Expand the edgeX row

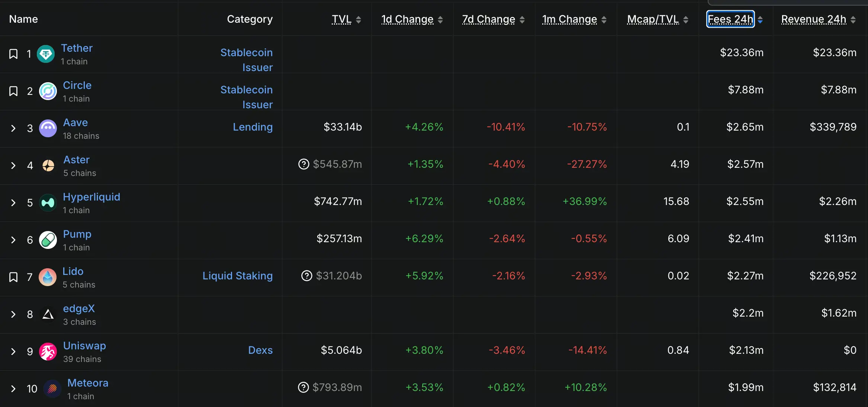pyautogui.click(x=13, y=314)
